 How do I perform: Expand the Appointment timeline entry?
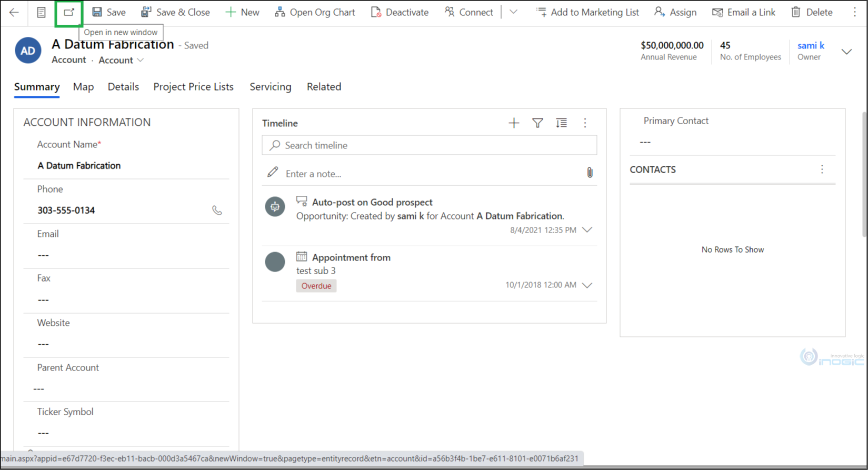click(x=587, y=285)
